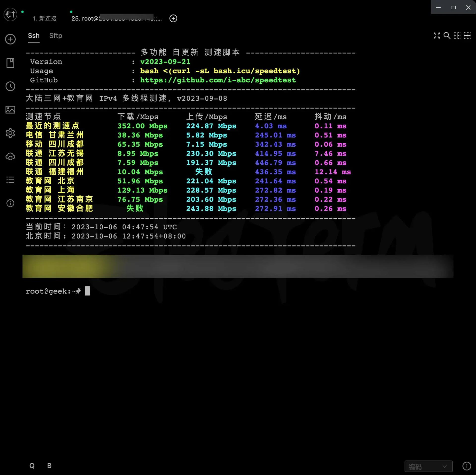
Task: Click the add connection plus icon in the sidebar
Action: pyautogui.click(x=10, y=39)
